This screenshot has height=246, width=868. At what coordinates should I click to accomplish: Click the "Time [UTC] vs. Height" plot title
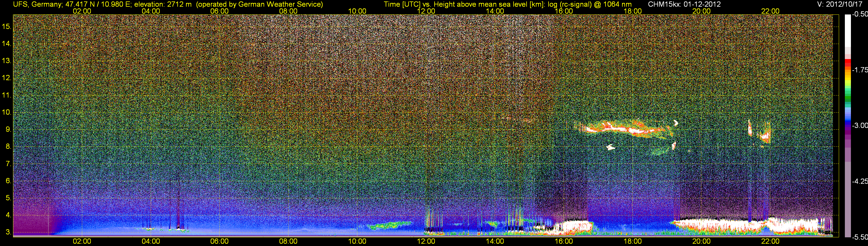pyautogui.click(x=507, y=4)
